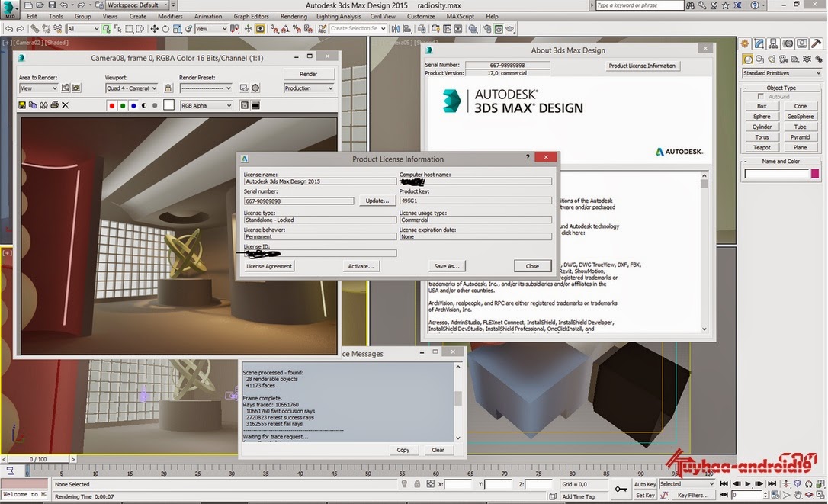Screen dimensions: 828x504
Task: Toggle the blue channel display
Action: click(133, 106)
